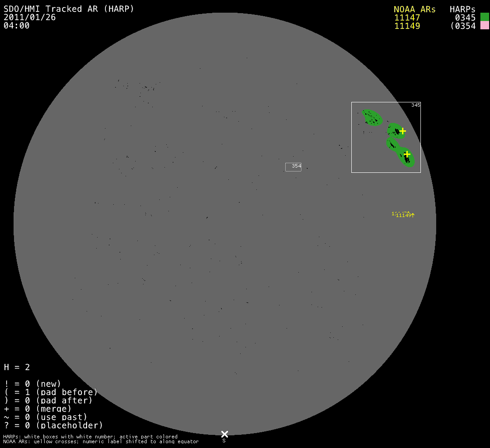The width and height of the screenshot is (490, 448).
Task: Select NOAA AR 11149 in the top-right list
Action: click(407, 26)
